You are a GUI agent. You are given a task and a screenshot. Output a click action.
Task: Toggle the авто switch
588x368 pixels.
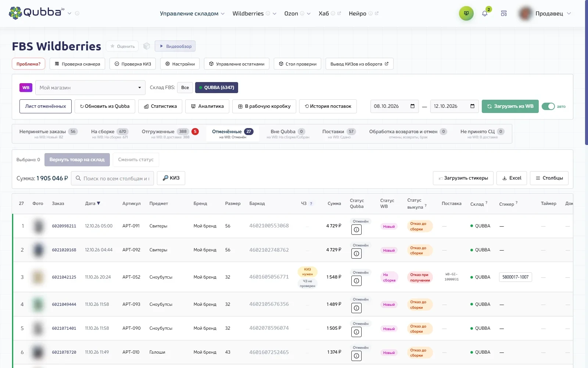coord(548,106)
